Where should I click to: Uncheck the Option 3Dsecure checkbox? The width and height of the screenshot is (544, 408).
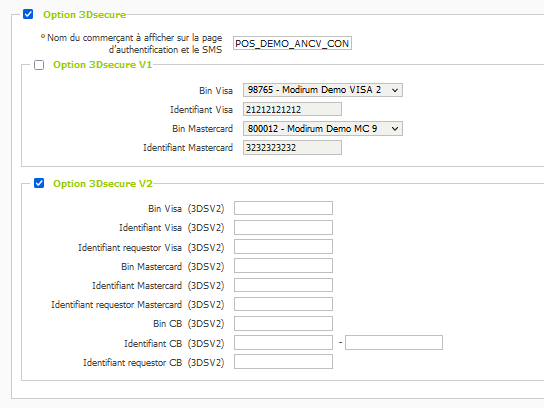point(28,14)
